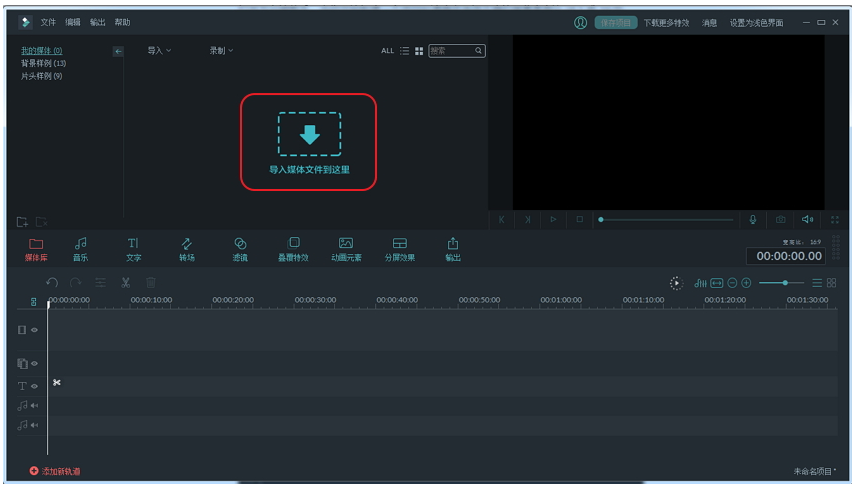
Task: Click the microphone voiceover icon
Action: pyautogui.click(x=753, y=220)
